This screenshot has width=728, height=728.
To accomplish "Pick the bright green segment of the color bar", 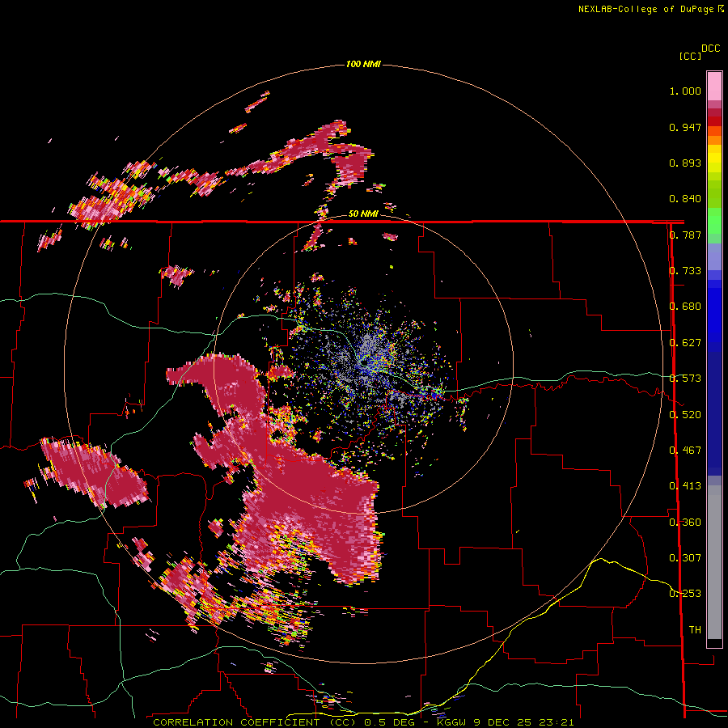I will point(714,222).
